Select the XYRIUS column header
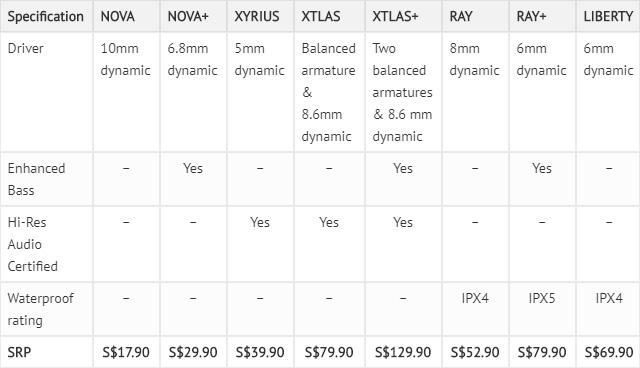Image resolution: width=640 pixels, height=368 pixels. point(257,16)
